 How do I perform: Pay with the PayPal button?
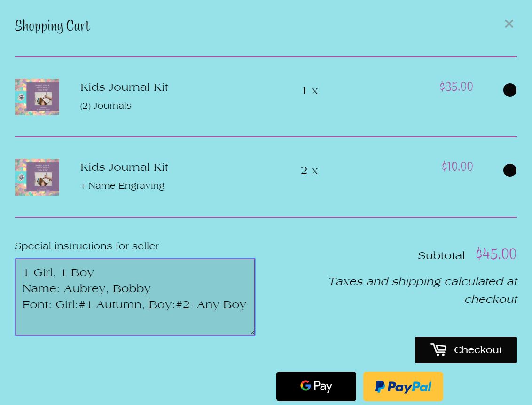(x=403, y=386)
